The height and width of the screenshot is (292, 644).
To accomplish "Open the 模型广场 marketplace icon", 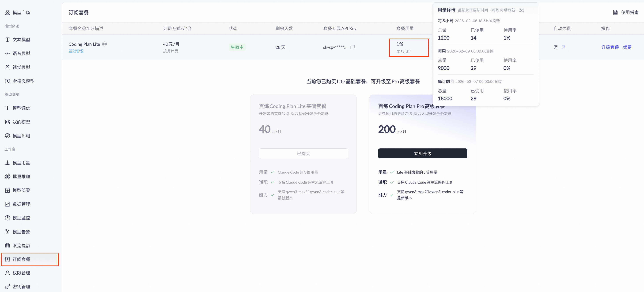I will (7, 13).
